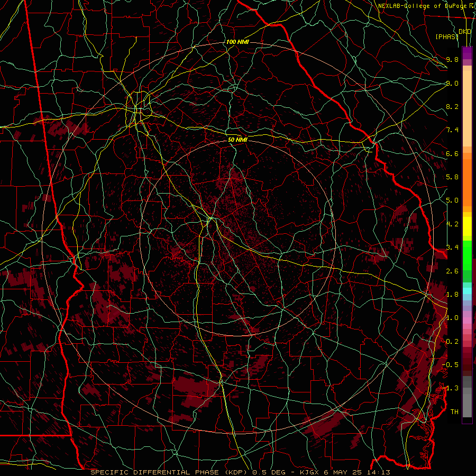Click the -1.3 scale value
This screenshot has height=476, width=476.
(x=451, y=388)
